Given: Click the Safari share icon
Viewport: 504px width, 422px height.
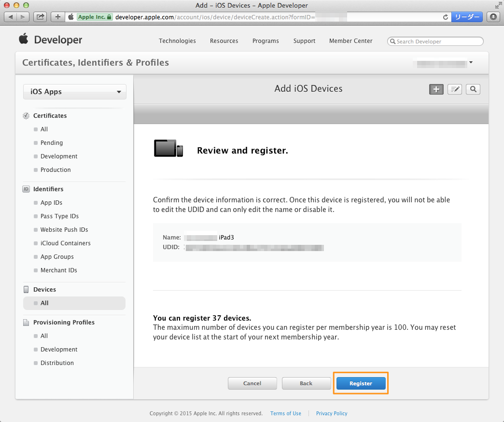Looking at the screenshot, I should click(40, 16).
